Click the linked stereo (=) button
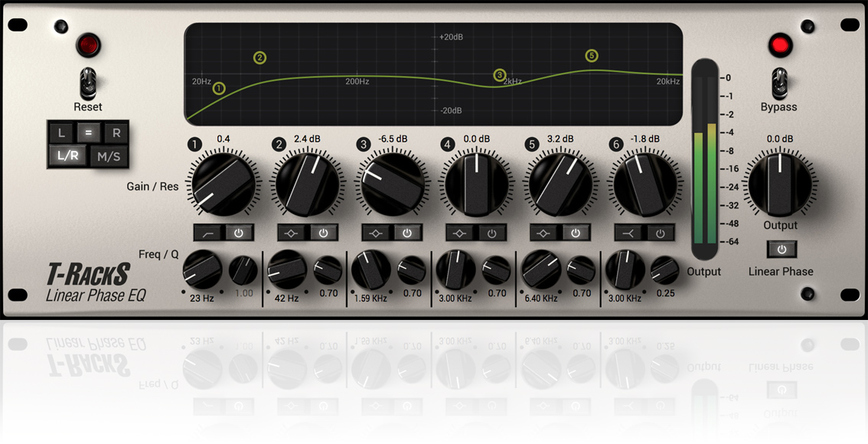This screenshot has height=444, width=868. tap(88, 132)
